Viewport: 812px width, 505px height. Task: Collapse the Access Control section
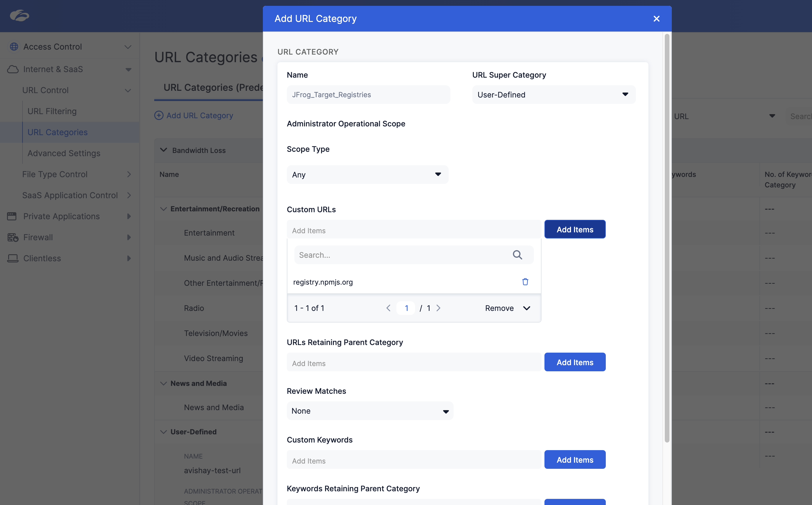pos(128,47)
